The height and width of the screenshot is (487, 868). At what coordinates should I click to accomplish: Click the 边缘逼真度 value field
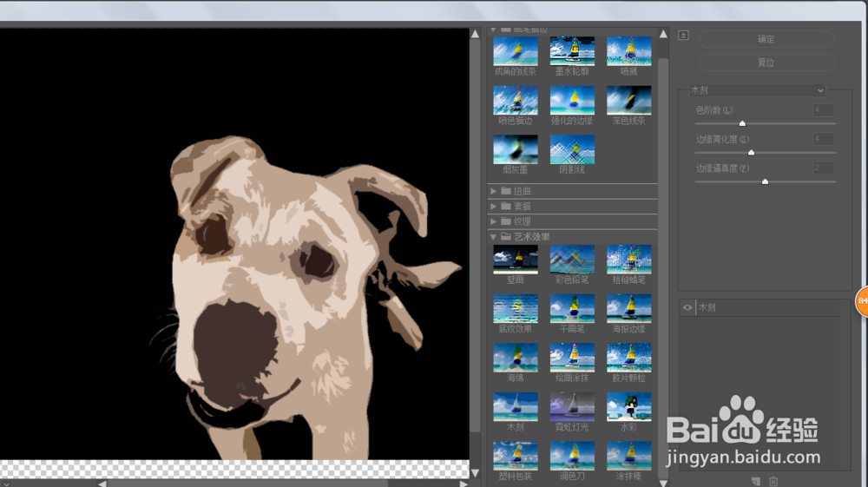823,168
